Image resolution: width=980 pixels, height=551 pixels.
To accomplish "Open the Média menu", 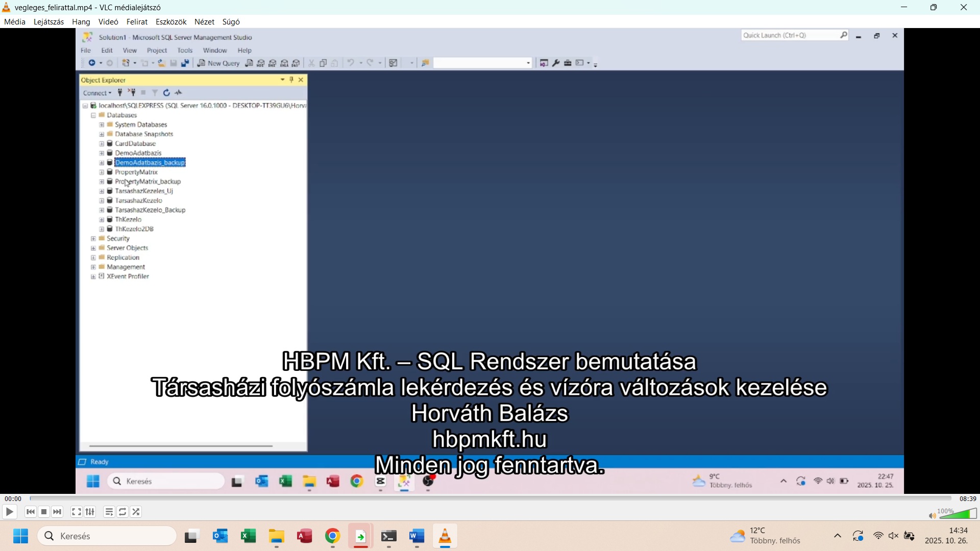I will point(15,22).
